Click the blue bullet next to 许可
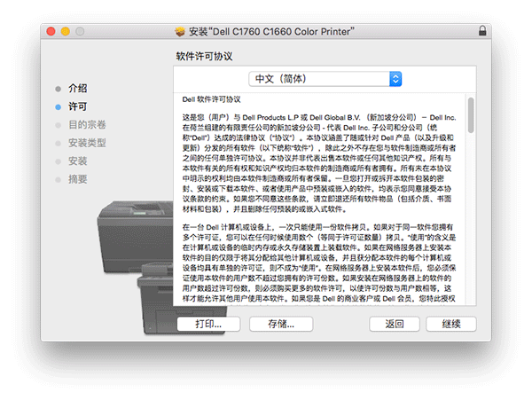Image resolution: width=532 pixels, height=400 pixels. click(58, 106)
